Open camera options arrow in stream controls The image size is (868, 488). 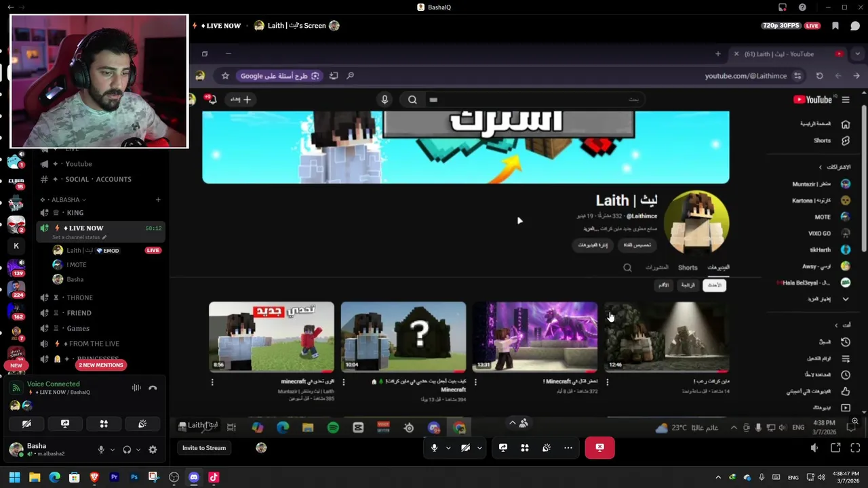pos(479,447)
